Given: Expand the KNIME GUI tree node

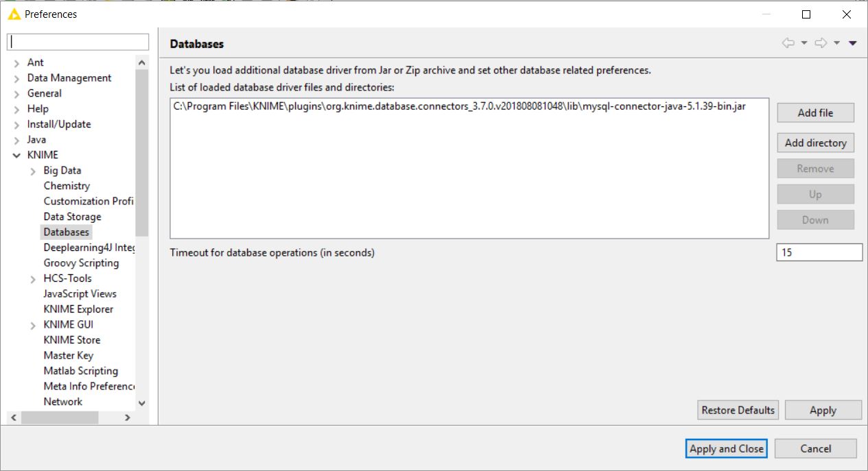Looking at the screenshot, I should [x=33, y=325].
